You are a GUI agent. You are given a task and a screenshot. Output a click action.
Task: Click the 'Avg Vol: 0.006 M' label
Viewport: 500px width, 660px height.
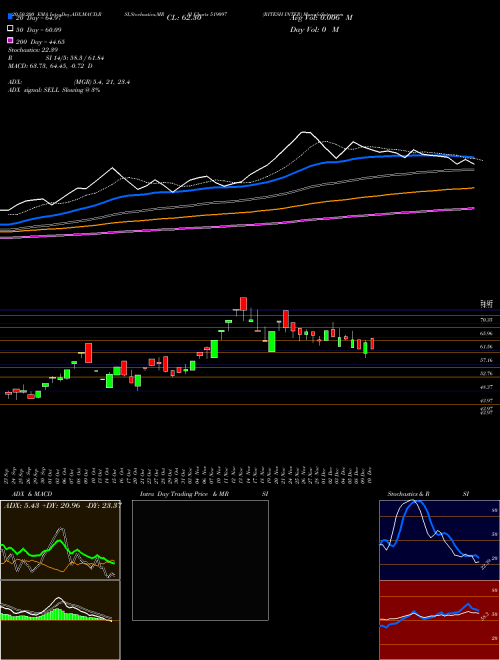coord(321,18)
